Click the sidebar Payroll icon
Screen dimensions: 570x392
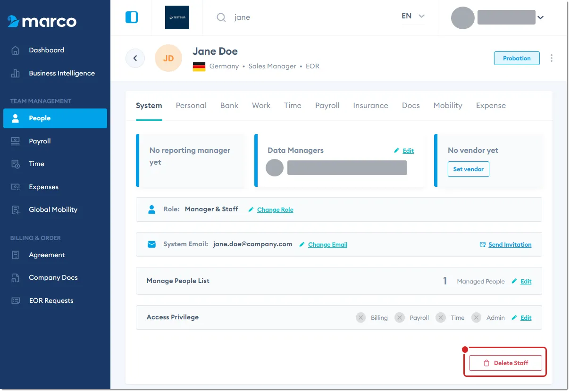16,141
